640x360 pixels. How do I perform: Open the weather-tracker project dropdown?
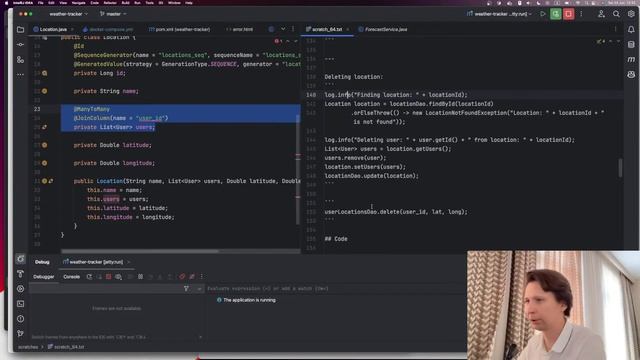(x=68, y=14)
